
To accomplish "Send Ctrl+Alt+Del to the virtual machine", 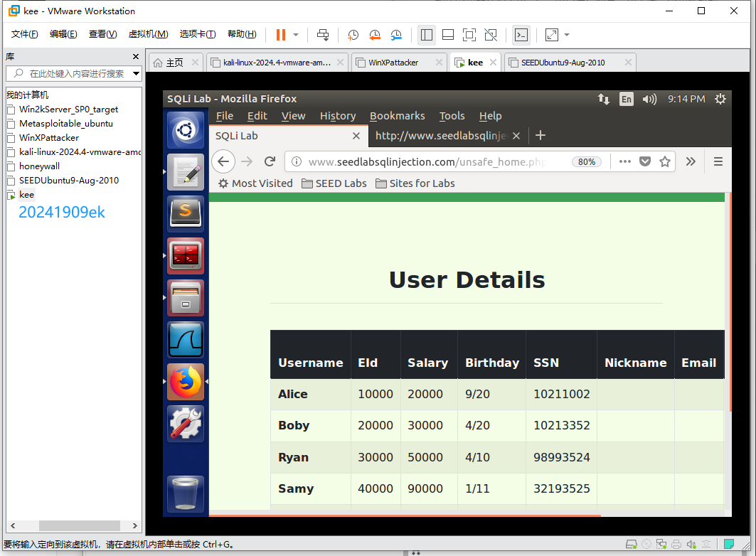I will [323, 35].
